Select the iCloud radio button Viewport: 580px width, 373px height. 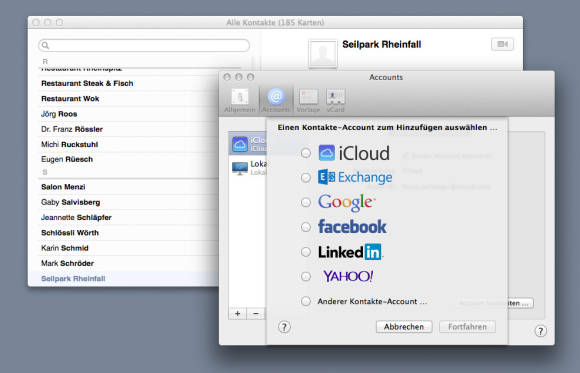click(306, 153)
